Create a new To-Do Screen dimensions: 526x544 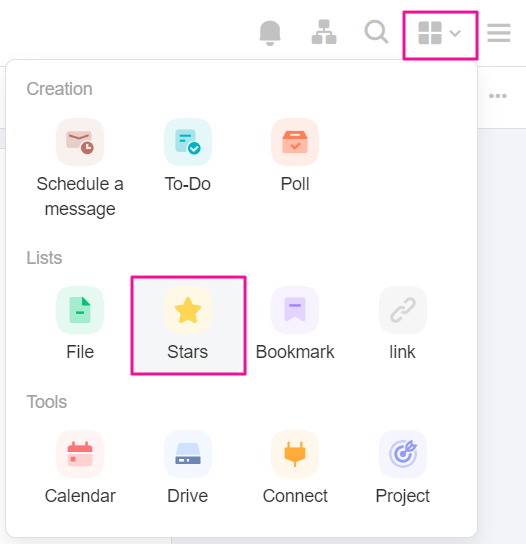coord(188,155)
